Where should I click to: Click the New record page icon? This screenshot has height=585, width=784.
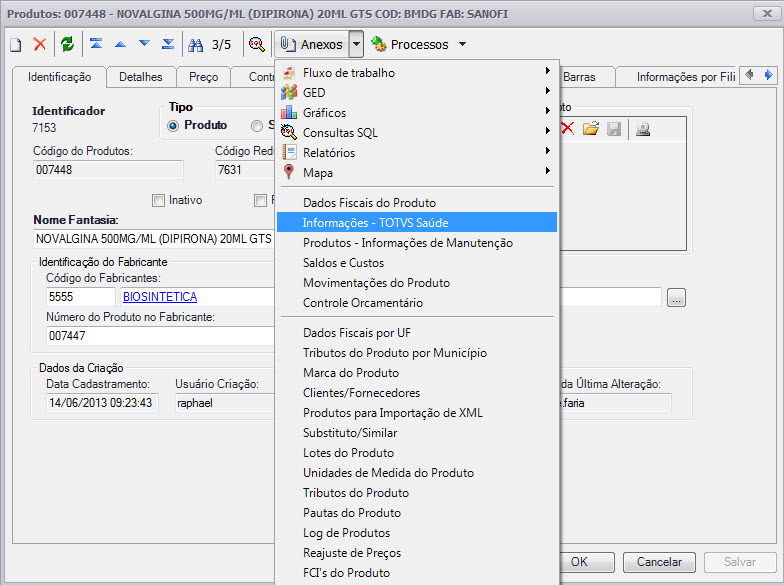(16, 44)
